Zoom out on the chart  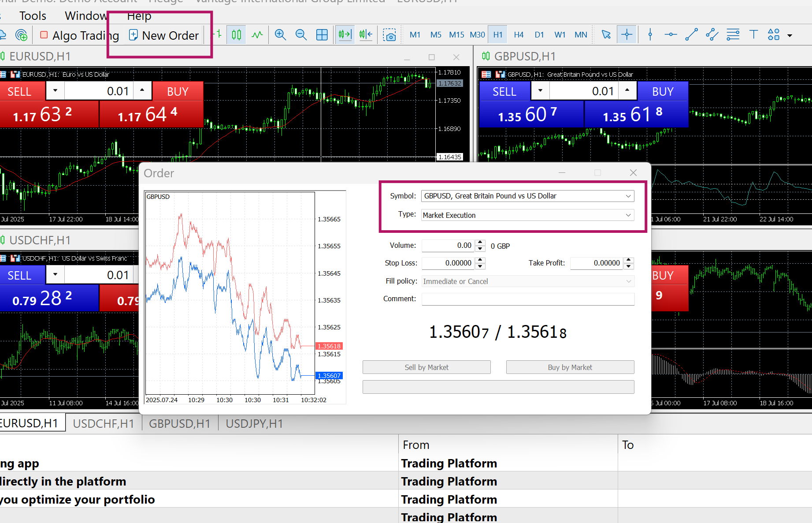coord(301,34)
